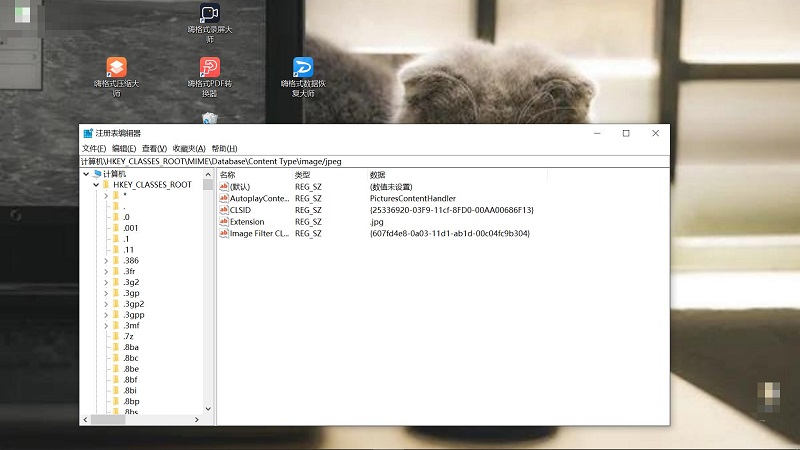The height and width of the screenshot is (450, 800).
Task: Collapse the 计算机 root node
Action: (86, 174)
